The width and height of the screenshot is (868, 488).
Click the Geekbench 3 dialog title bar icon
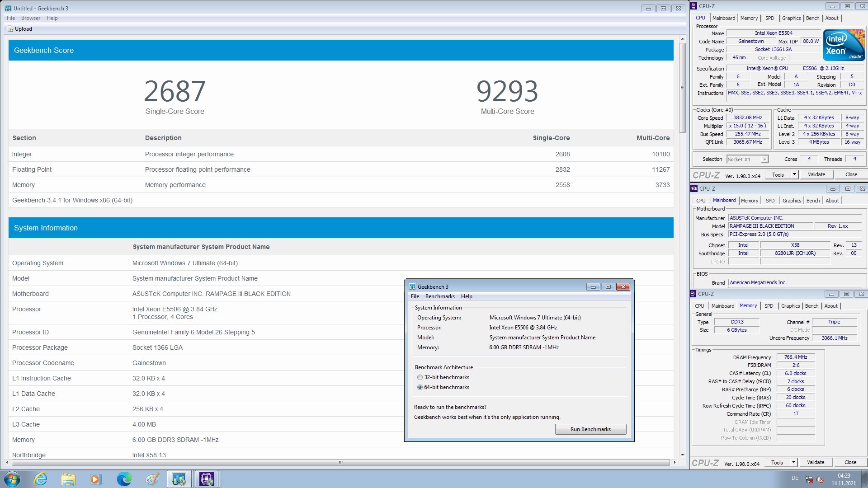pyautogui.click(x=412, y=286)
